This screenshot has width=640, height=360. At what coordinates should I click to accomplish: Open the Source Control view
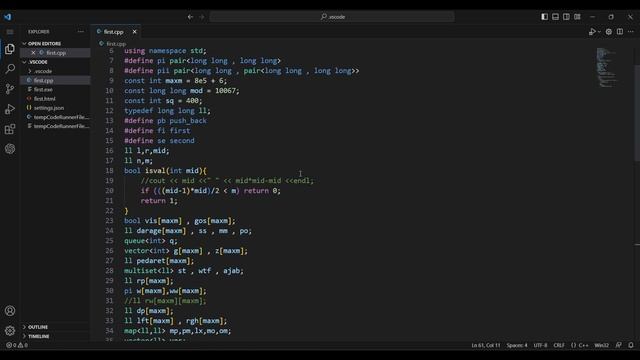(10, 89)
